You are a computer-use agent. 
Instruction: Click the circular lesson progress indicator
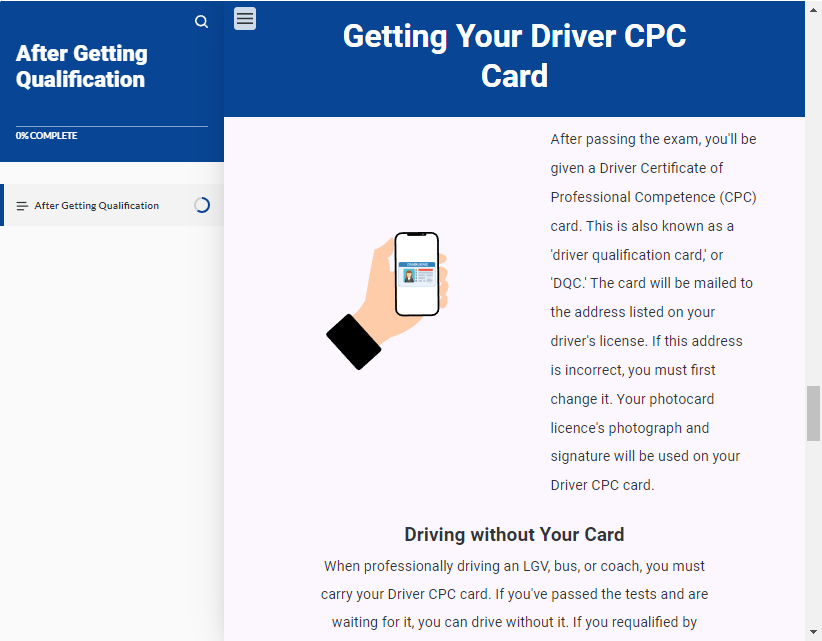(x=202, y=205)
